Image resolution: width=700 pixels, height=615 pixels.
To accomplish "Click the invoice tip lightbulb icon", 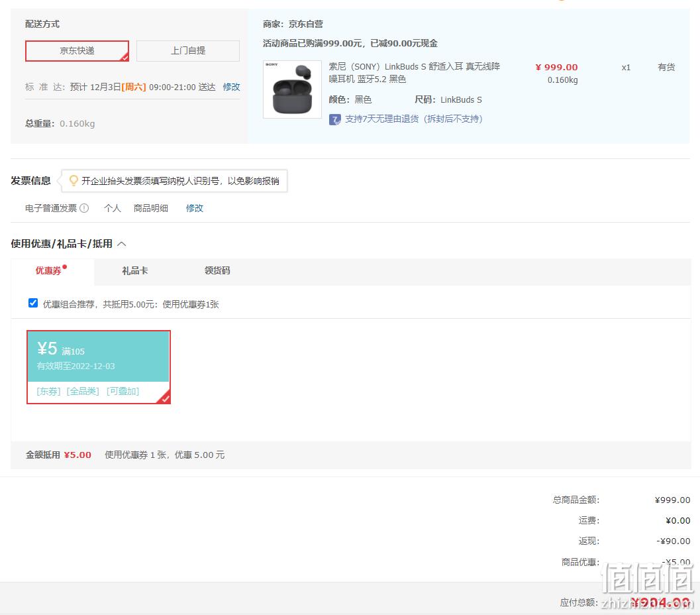I will point(74,180).
